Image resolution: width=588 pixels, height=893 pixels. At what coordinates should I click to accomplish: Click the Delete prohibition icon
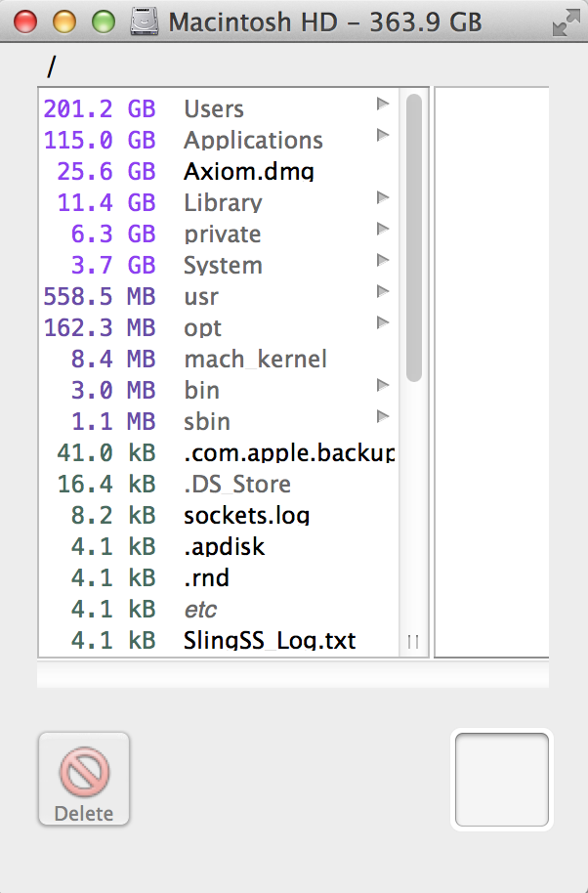[84, 772]
